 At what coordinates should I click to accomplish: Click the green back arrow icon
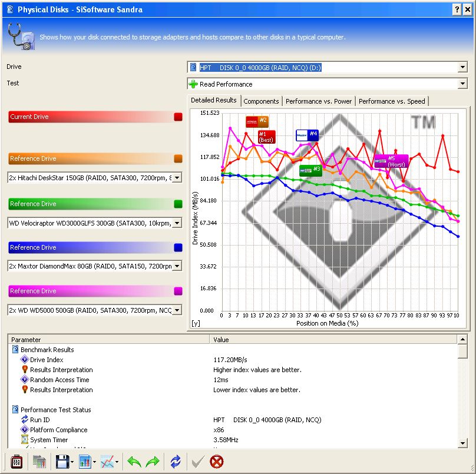(134, 462)
